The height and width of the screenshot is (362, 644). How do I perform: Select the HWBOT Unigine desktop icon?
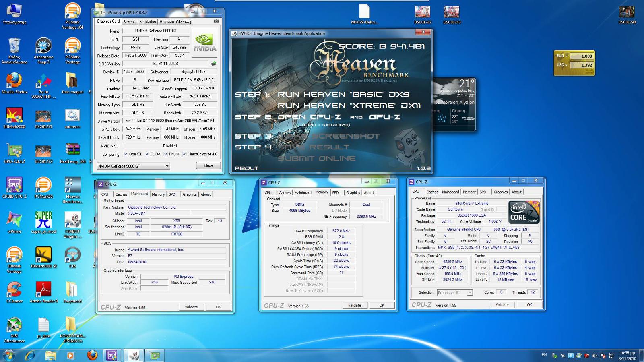click(x=72, y=225)
